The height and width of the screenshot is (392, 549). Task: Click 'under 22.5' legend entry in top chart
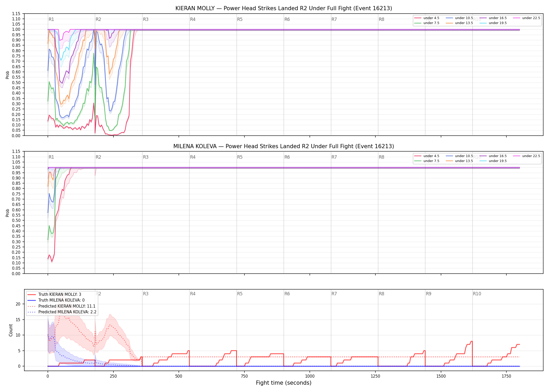pos(527,18)
